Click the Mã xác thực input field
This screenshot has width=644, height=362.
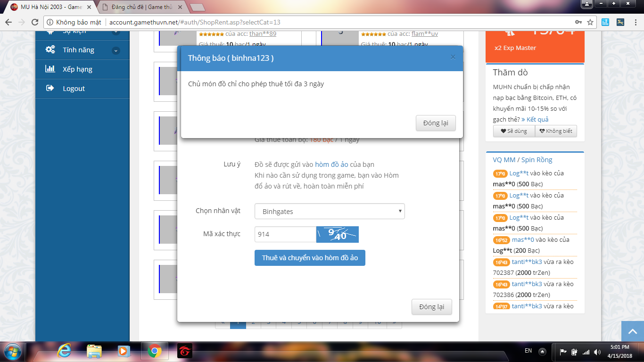(285, 234)
